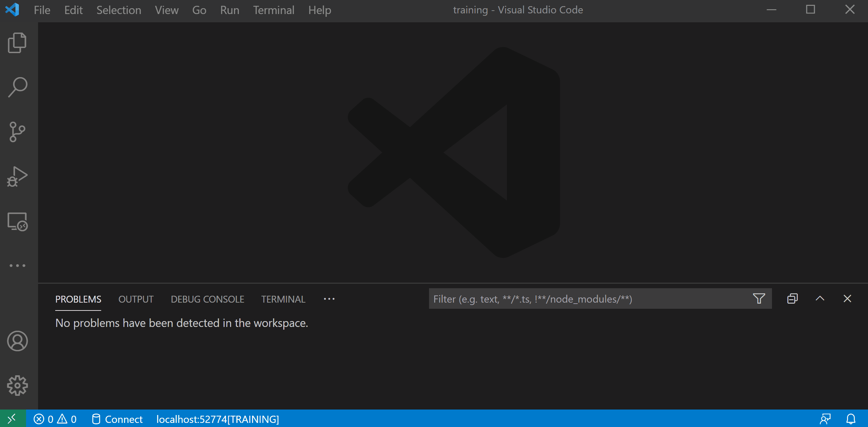Open the Explorer view icon
The height and width of the screenshot is (427, 868).
pos(17,43)
